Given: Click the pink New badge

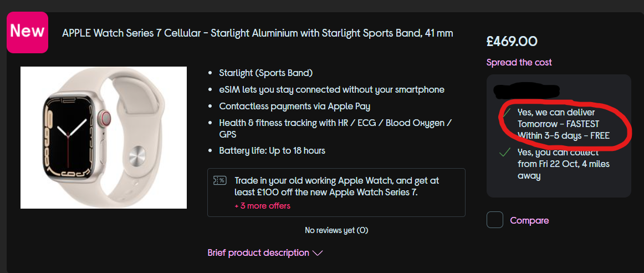Looking at the screenshot, I should point(27,32).
